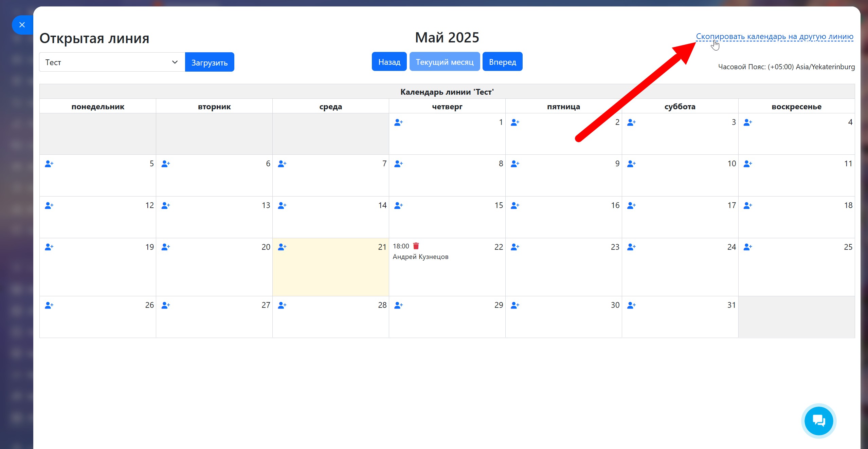Open the open line dropdown 'Тест'
868x449 pixels.
pyautogui.click(x=112, y=62)
